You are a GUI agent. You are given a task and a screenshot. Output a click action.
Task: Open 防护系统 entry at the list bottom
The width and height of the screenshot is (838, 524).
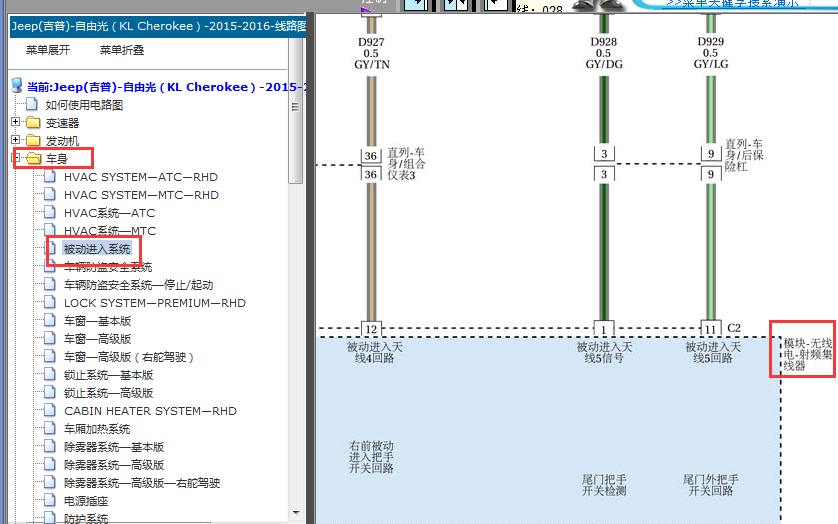(x=86, y=518)
